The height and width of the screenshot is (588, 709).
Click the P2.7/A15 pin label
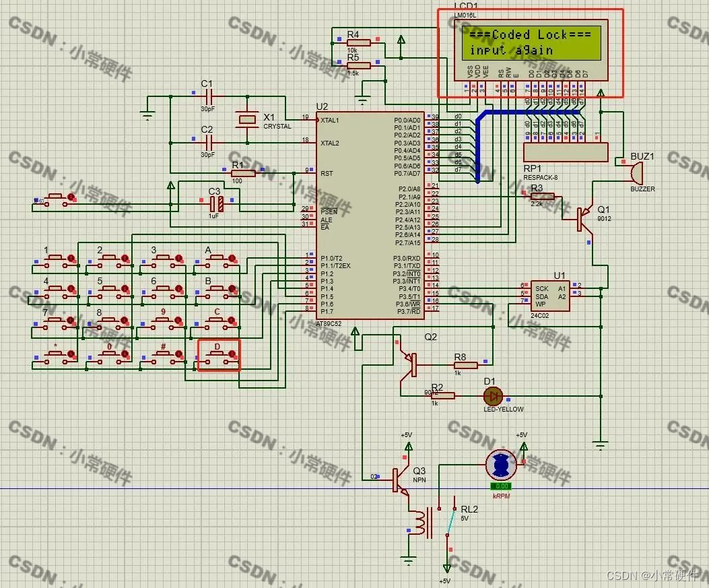pyautogui.click(x=407, y=243)
